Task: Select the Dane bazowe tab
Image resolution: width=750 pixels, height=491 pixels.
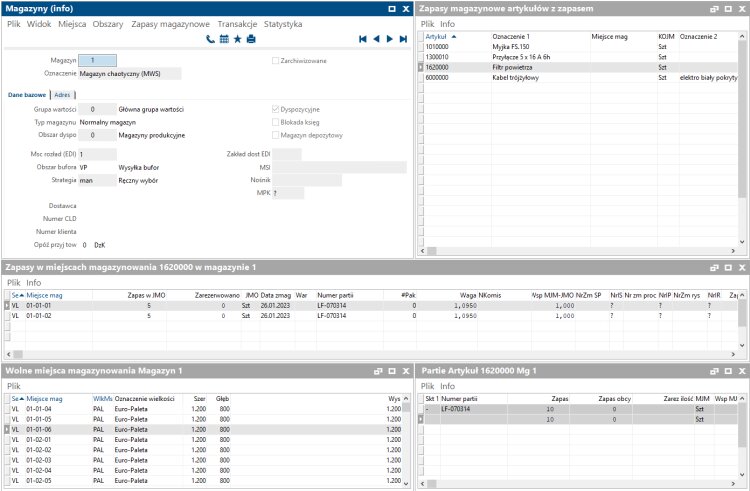Action: 27,95
